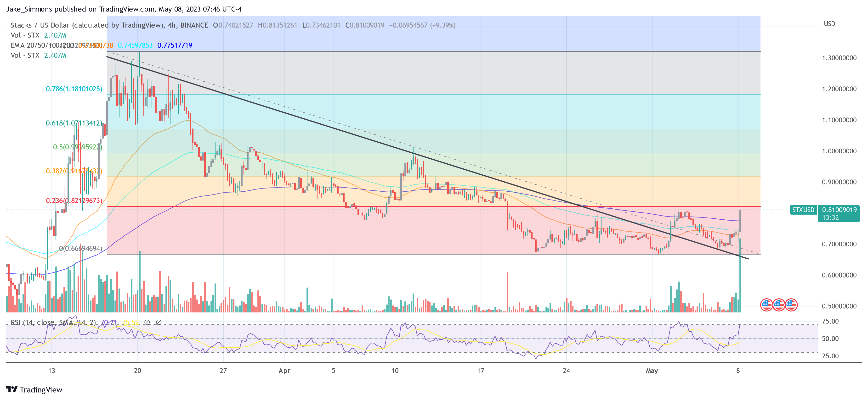The height and width of the screenshot is (400, 868).
Task: Click the first Ø symbol beside the RSI values
Action: [148, 322]
